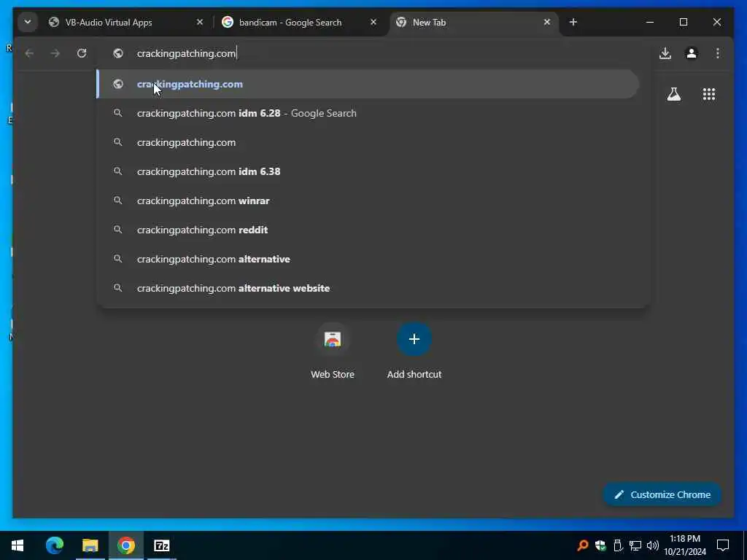747x560 pixels.
Task: Open 7-Zip from the taskbar
Action: (162, 545)
